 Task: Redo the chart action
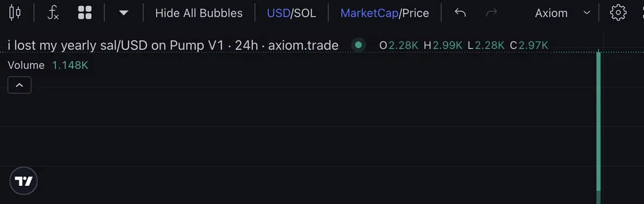(x=491, y=13)
